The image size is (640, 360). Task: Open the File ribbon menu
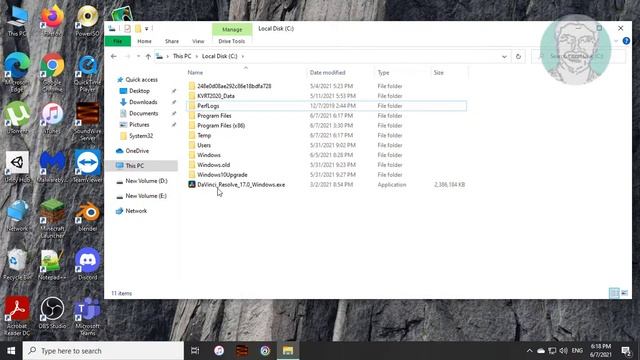pos(118,41)
